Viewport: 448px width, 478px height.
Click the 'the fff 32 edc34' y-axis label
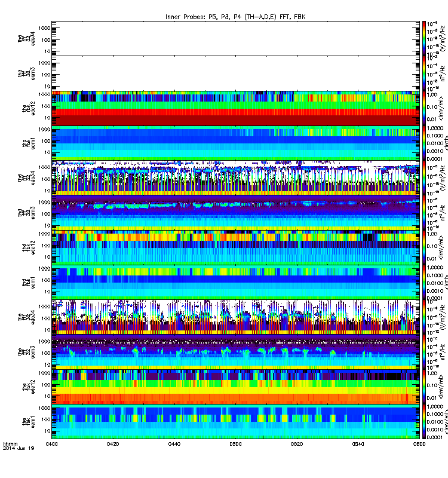point(26,317)
